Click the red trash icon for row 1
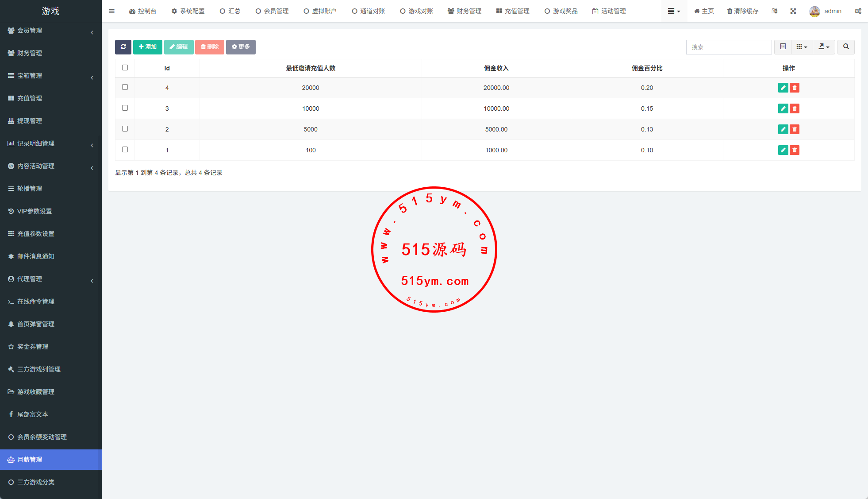Image resolution: width=868 pixels, height=499 pixels. click(795, 150)
